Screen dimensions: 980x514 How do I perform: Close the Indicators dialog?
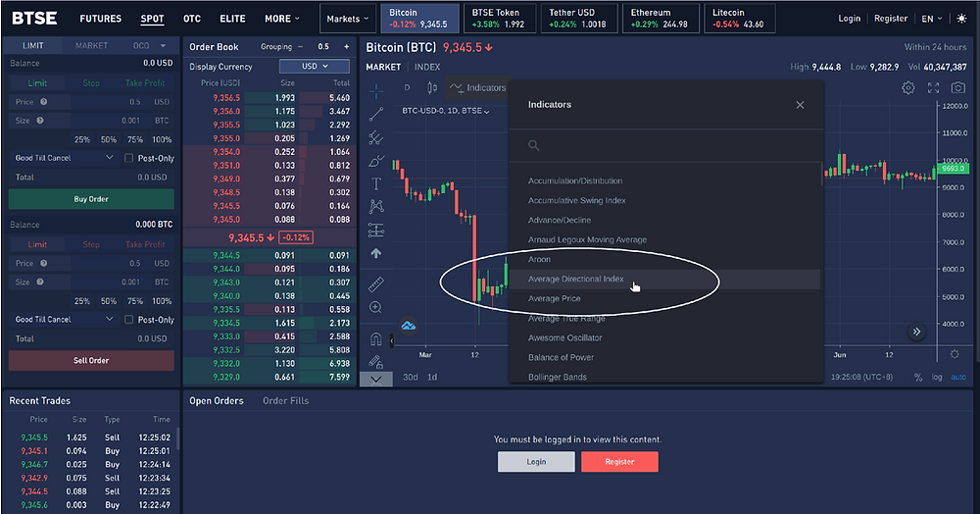pyautogui.click(x=800, y=105)
